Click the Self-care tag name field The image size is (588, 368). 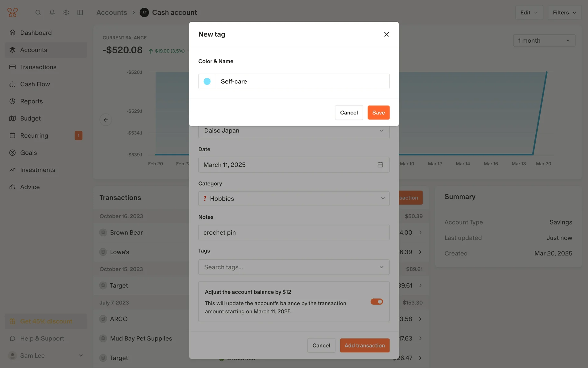point(302,81)
